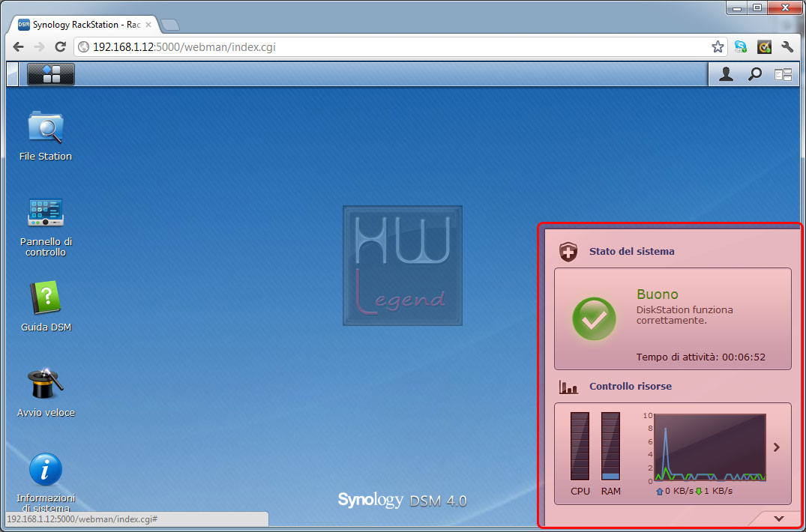Click the left edge taskbar toggle button

tap(13, 74)
